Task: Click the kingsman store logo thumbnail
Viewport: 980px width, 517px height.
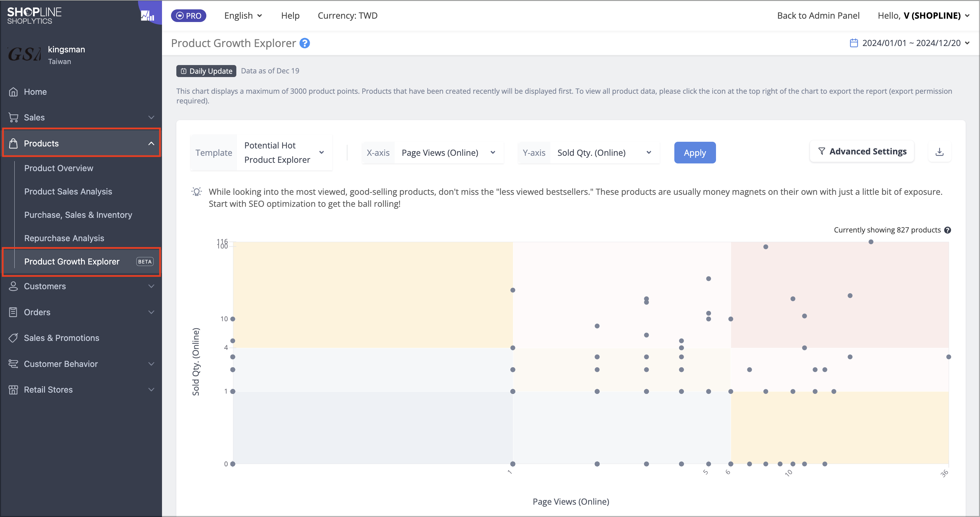Action: [x=24, y=54]
